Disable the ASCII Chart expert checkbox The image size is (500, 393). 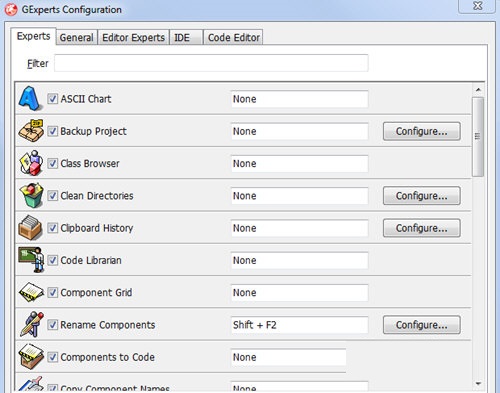[x=52, y=99]
